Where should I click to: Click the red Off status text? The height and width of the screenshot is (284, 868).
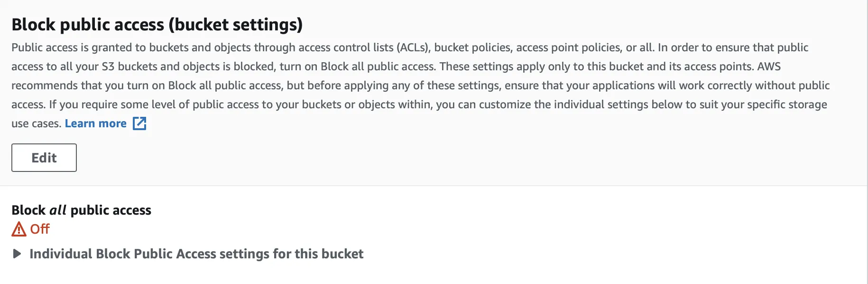(40, 229)
